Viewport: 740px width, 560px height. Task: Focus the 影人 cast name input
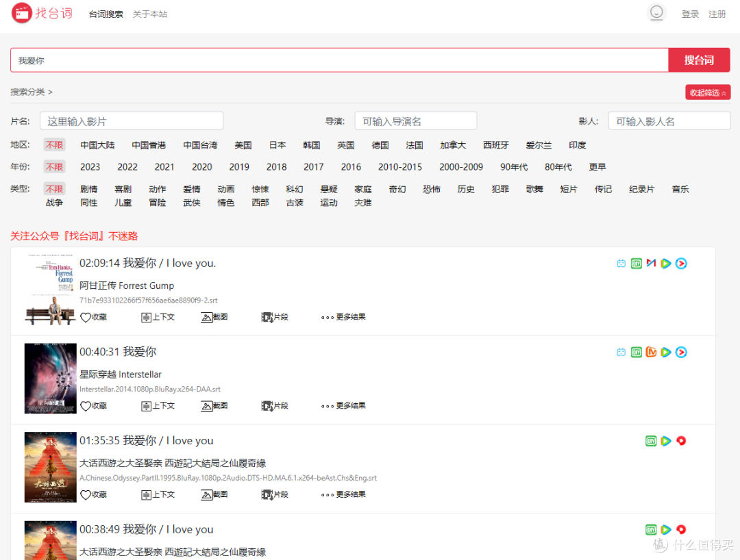669,121
